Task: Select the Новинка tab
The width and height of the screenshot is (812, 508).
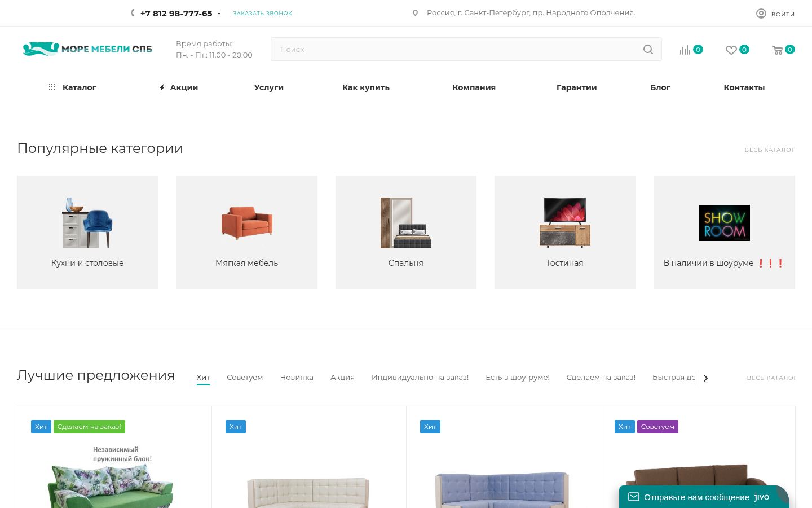Action: click(297, 377)
